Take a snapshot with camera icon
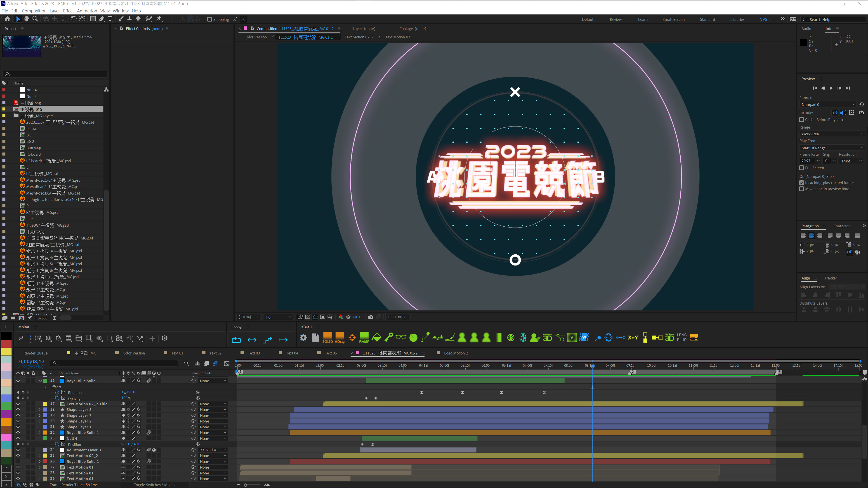Image resolution: width=868 pixels, height=488 pixels. [371, 317]
